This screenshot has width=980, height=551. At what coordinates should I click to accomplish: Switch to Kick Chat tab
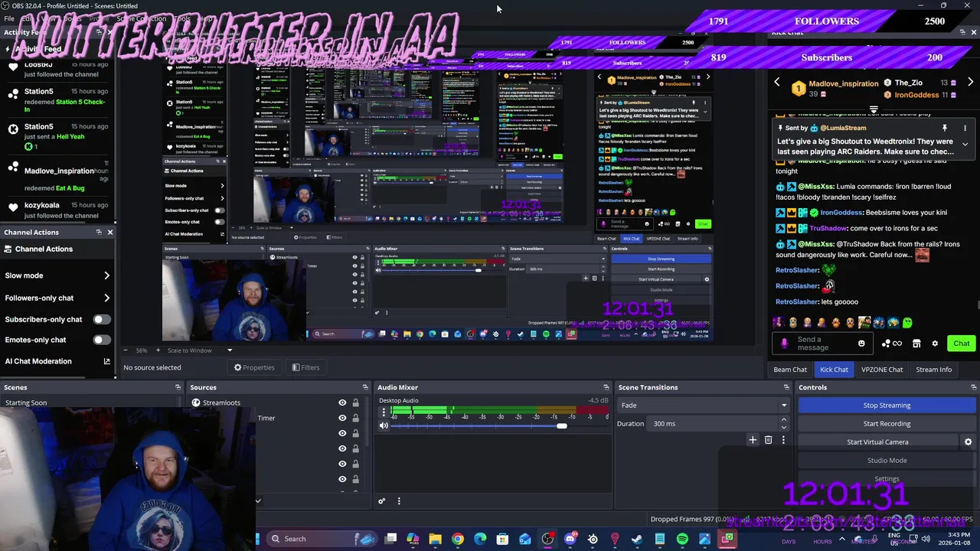point(834,370)
